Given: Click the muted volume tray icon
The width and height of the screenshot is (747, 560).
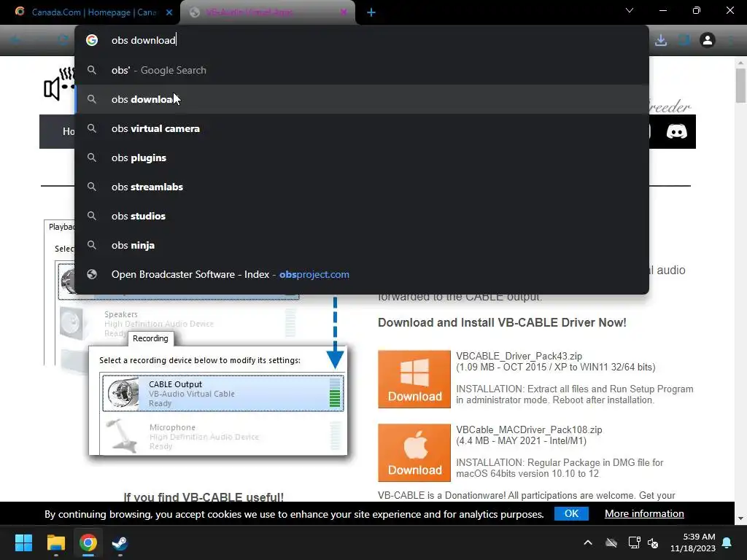Looking at the screenshot, I should click(x=653, y=542).
